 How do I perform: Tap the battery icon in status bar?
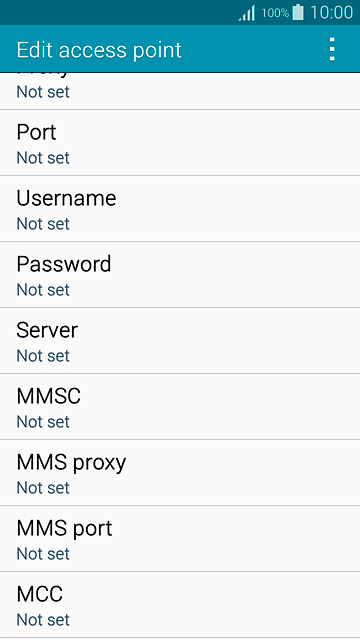coord(298,12)
